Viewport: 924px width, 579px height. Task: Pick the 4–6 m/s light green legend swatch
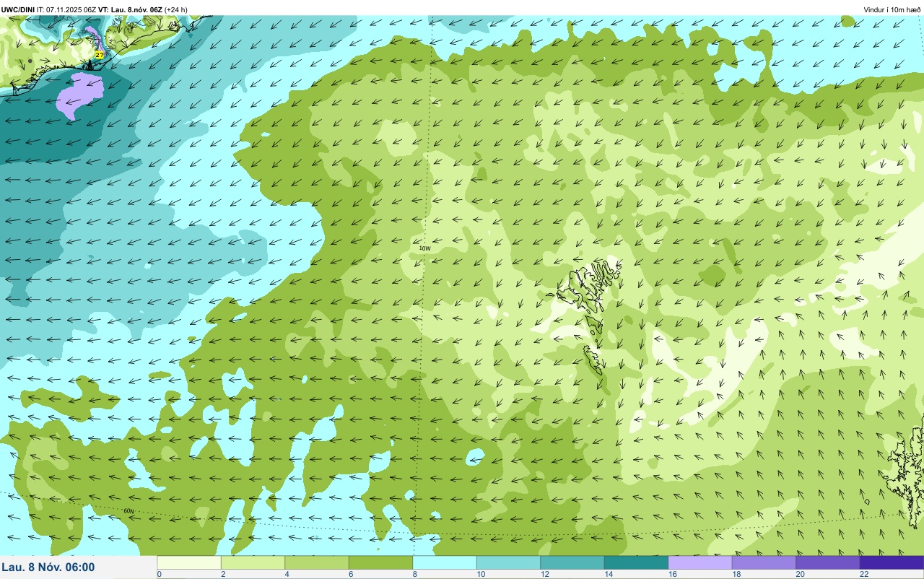point(317,562)
